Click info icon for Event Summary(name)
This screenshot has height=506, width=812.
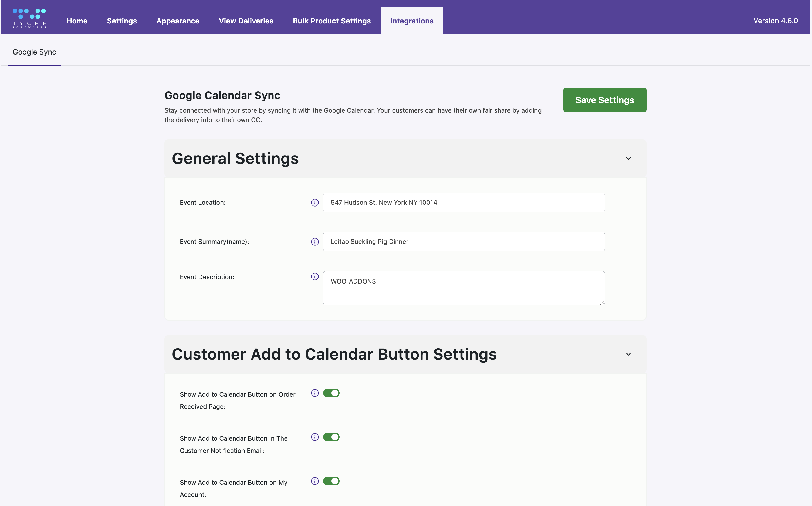coord(314,242)
